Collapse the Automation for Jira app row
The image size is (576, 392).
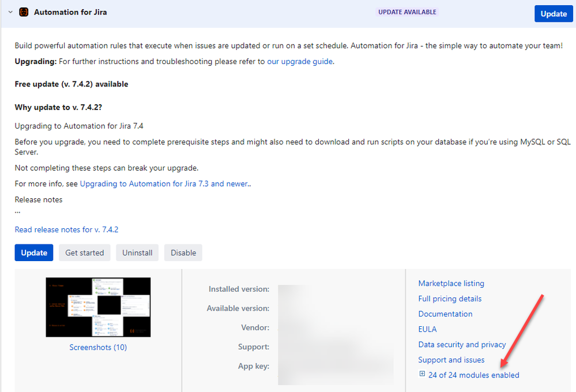point(10,12)
